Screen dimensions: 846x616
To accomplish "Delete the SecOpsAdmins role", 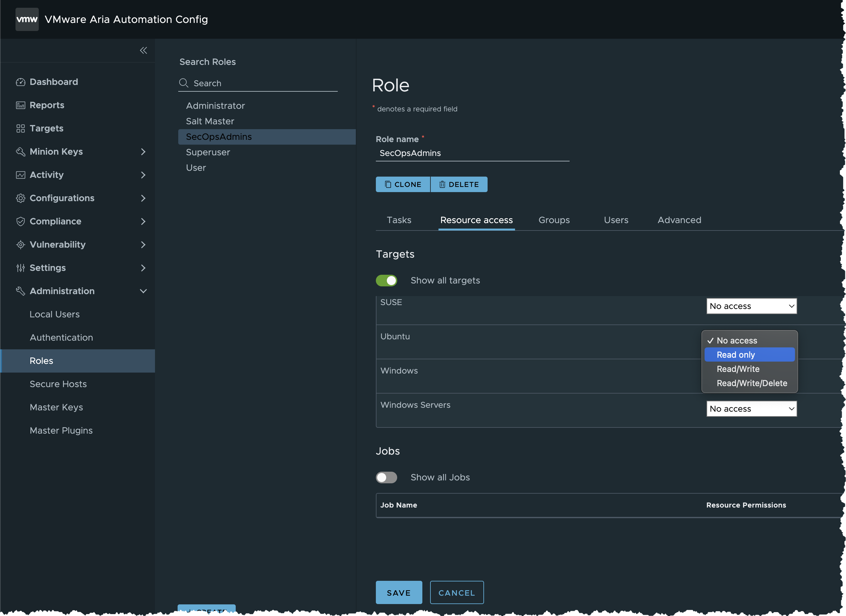I will click(459, 184).
